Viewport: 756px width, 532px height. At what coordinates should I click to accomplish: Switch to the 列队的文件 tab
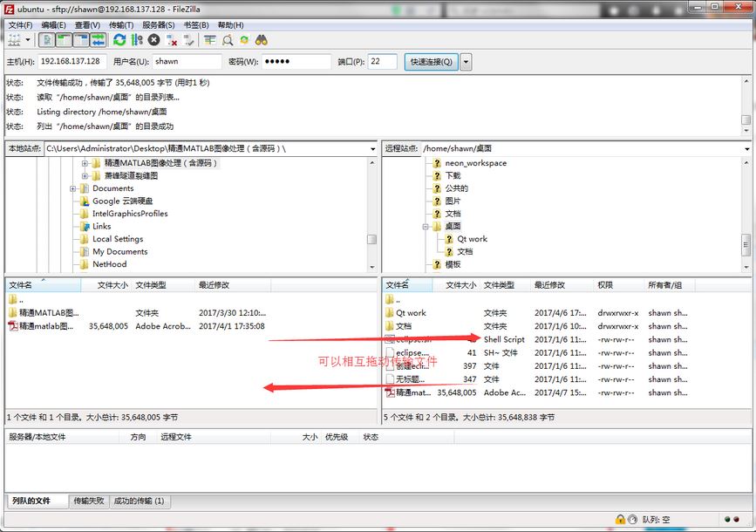click(36, 501)
